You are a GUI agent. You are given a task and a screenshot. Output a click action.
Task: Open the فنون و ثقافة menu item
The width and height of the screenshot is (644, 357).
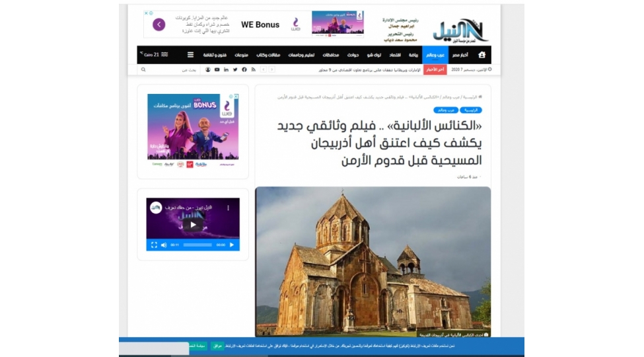(x=215, y=55)
